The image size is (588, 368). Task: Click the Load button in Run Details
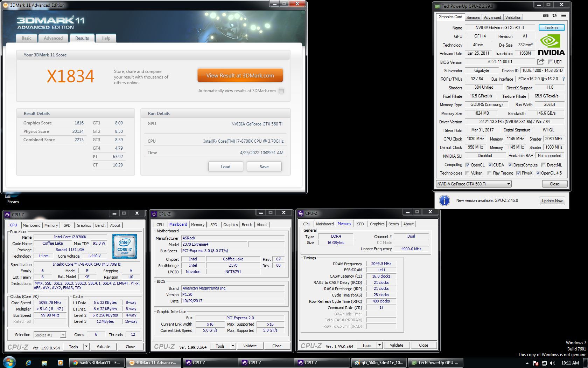[225, 166]
